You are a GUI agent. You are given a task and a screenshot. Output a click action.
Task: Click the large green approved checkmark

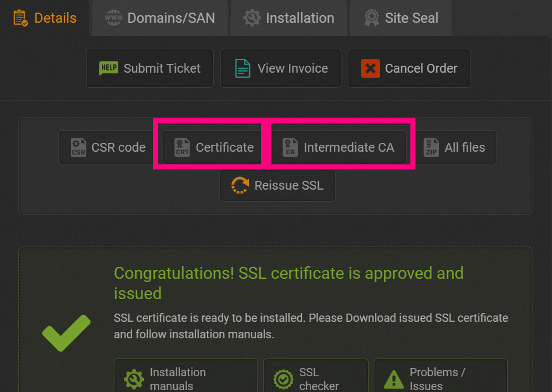point(66,333)
